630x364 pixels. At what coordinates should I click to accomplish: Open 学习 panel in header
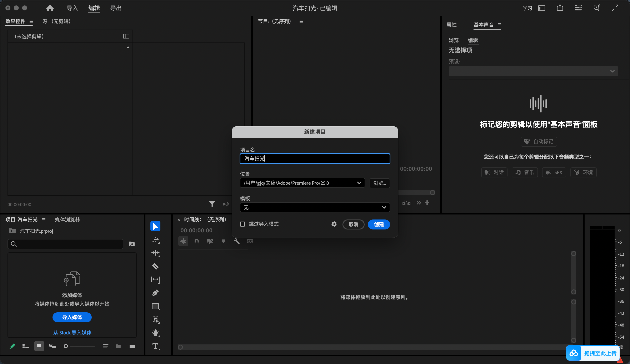click(x=527, y=8)
